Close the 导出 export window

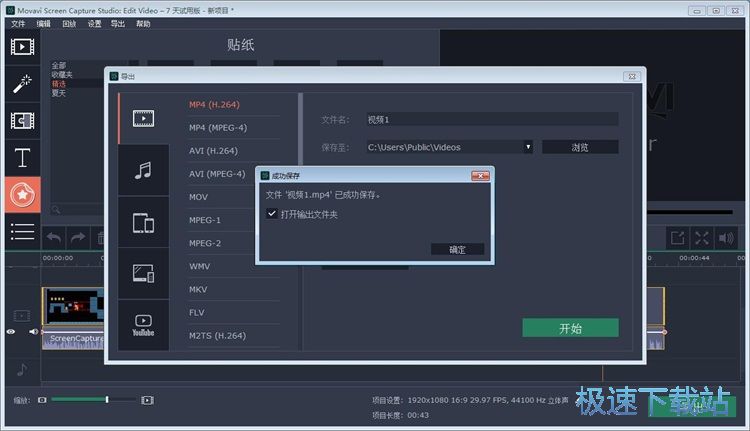pyautogui.click(x=632, y=77)
